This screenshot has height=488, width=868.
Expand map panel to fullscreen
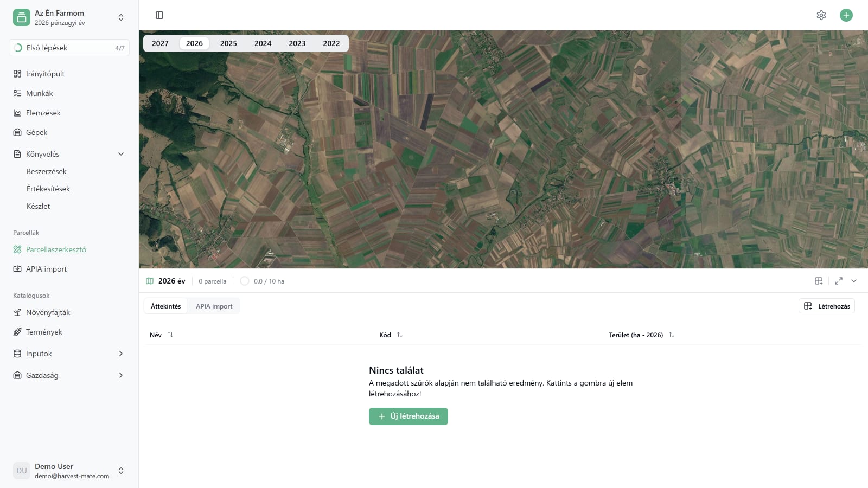(x=839, y=281)
